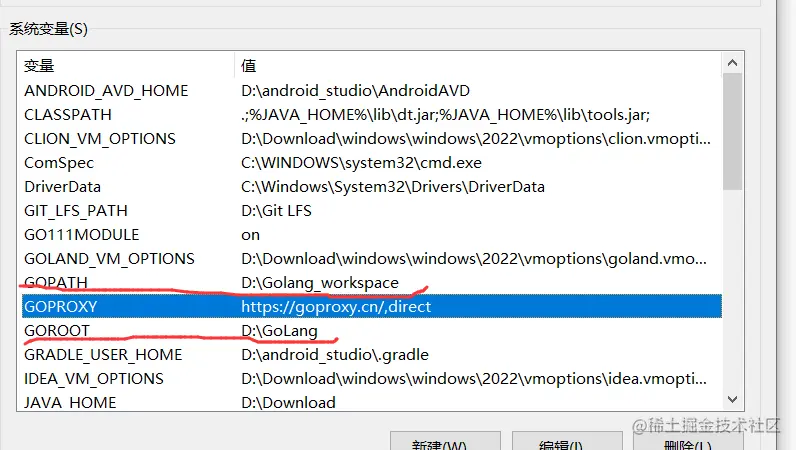Select the JAVA_HOME variable row
The height and width of the screenshot is (450, 796).
(372, 401)
